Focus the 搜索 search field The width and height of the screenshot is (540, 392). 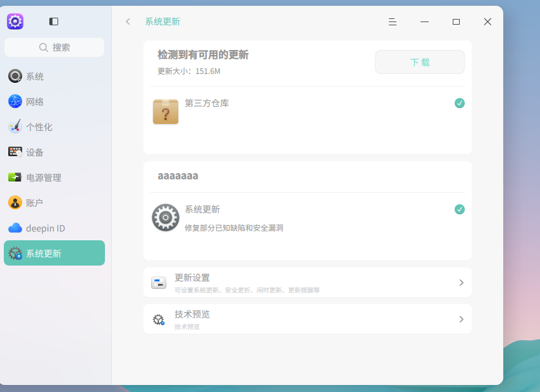[x=54, y=47]
